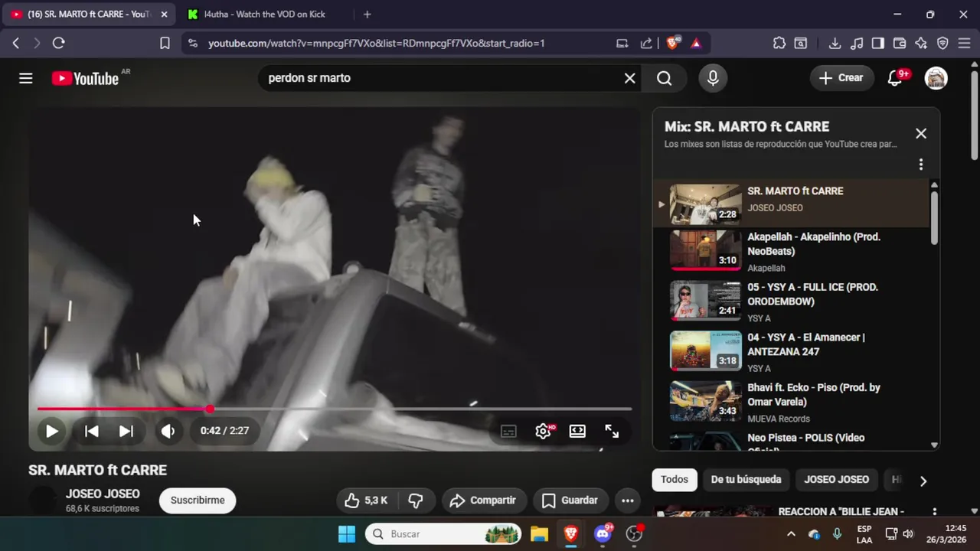Image resolution: width=980 pixels, height=551 pixels.
Task: Show more filter chips with right arrow
Action: click(x=923, y=481)
